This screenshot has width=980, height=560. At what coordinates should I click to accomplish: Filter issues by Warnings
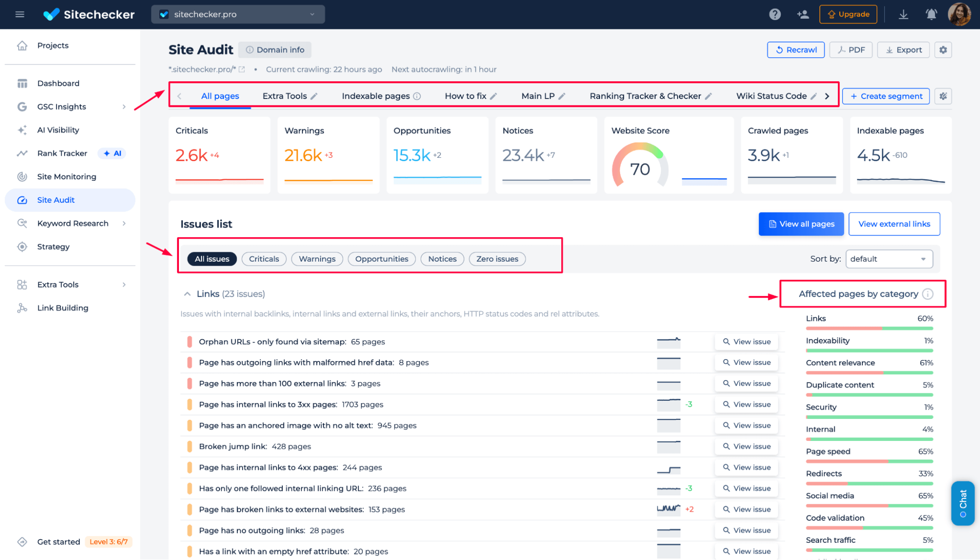pyautogui.click(x=317, y=259)
